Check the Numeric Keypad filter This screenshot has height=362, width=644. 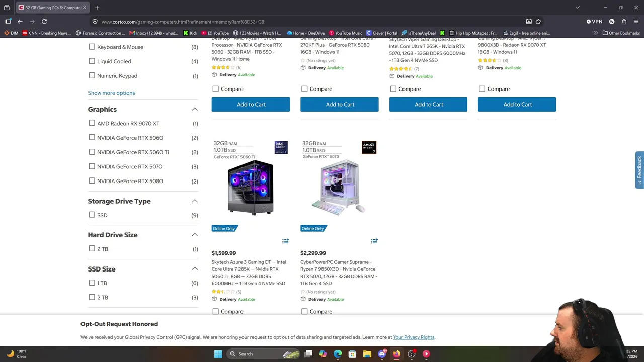click(92, 76)
